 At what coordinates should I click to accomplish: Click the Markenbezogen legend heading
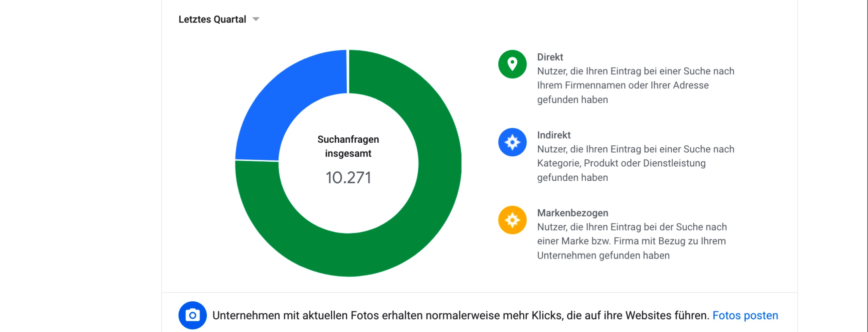(x=573, y=213)
